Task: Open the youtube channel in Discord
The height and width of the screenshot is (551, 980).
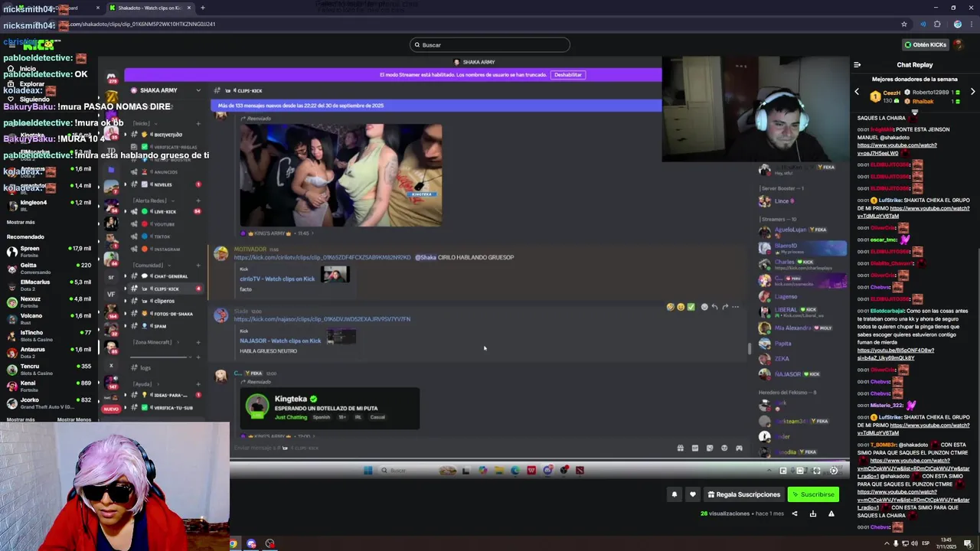Action: pyautogui.click(x=166, y=223)
